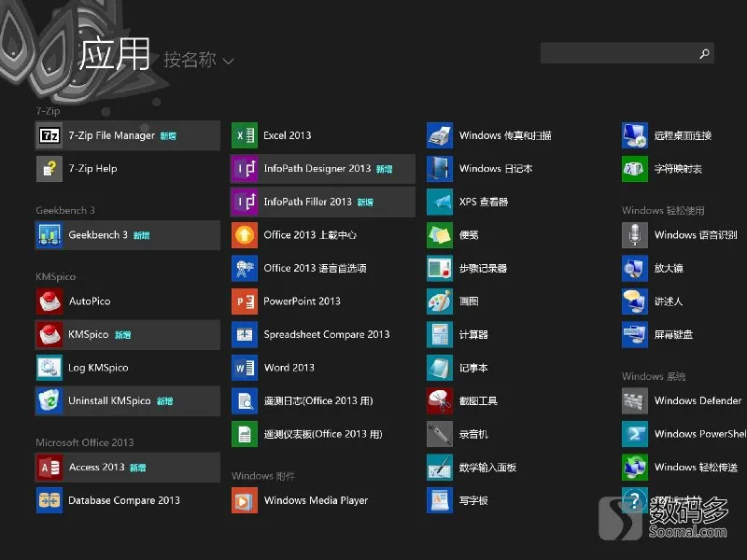
Task: Open the 录音机 sound recorder icon
Action: pyautogui.click(x=440, y=434)
